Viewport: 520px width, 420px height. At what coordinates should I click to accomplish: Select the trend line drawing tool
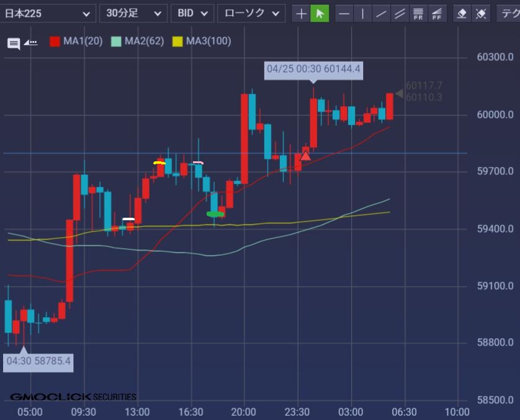[x=382, y=14]
